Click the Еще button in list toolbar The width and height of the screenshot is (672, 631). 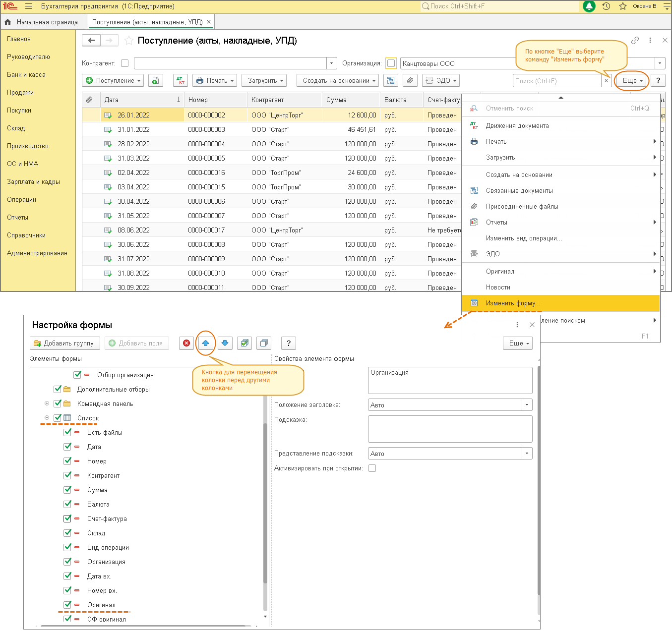click(x=632, y=81)
